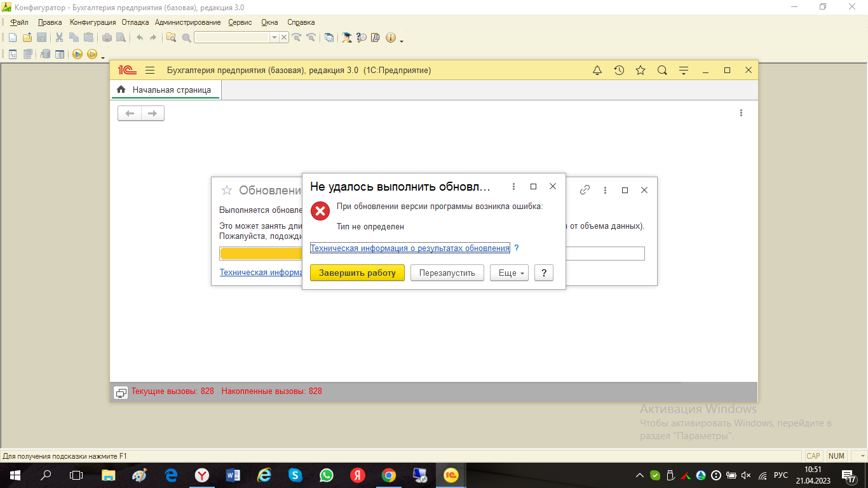Open the 1C main hamburger menu

pyautogui.click(x=150, y=71)
